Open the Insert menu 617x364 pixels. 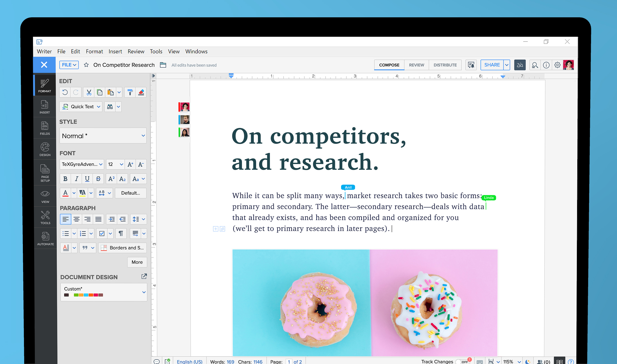[115, 51]
